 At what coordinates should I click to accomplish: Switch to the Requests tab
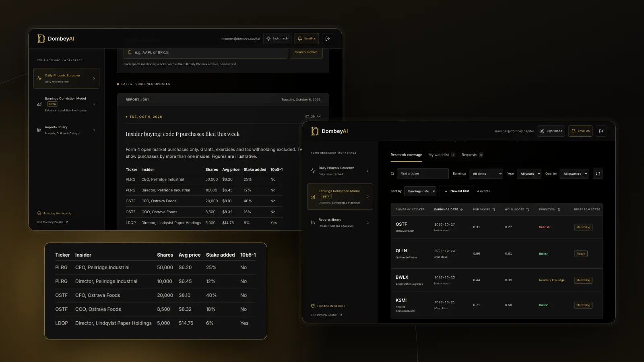[472, 155]
